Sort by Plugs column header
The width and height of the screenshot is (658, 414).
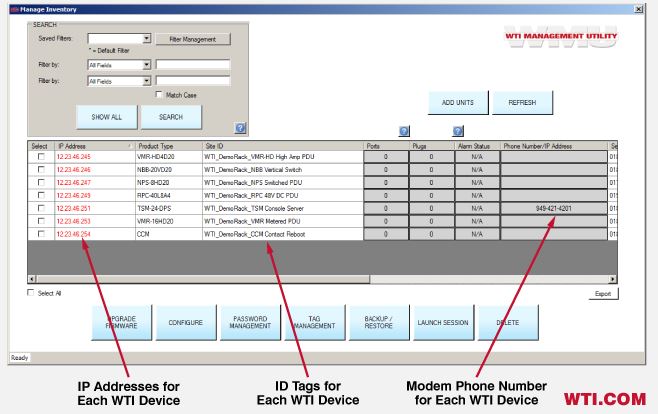click(x=432, y=146)
